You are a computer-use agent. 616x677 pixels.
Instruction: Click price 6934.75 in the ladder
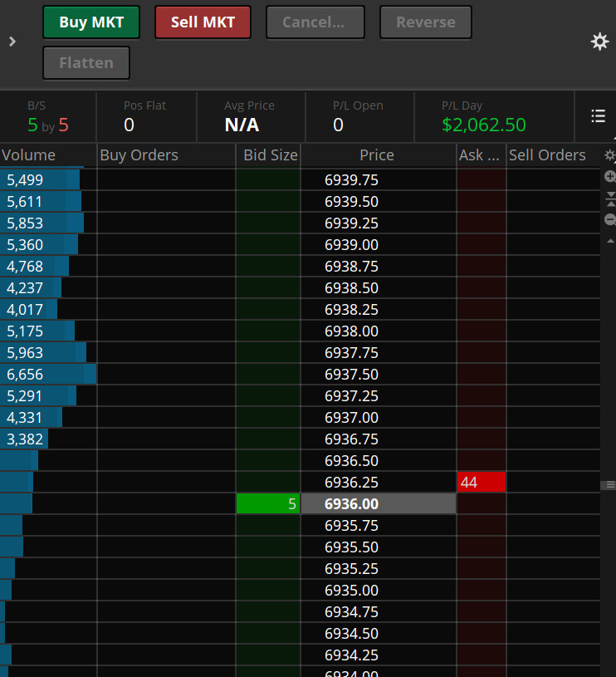(351, 611)
